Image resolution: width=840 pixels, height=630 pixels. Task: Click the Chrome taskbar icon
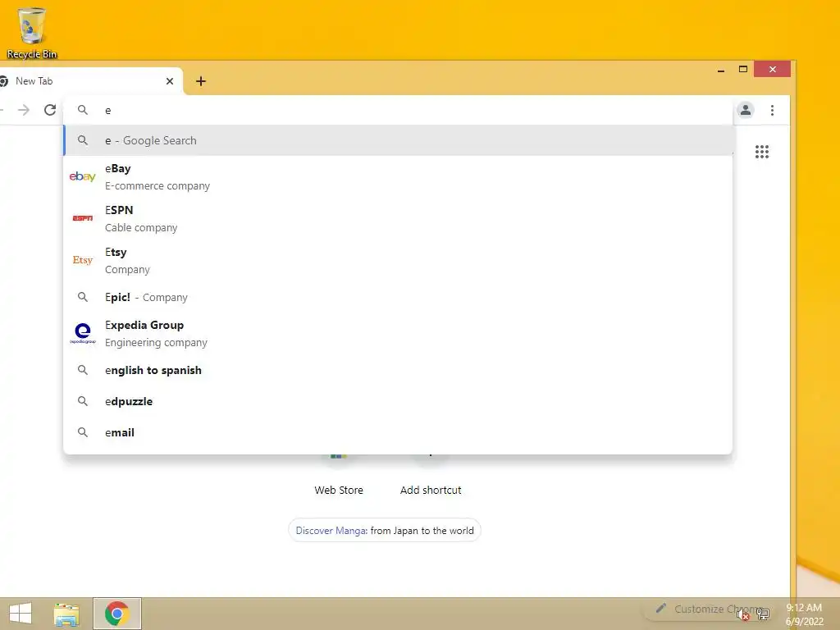[116, 614]
